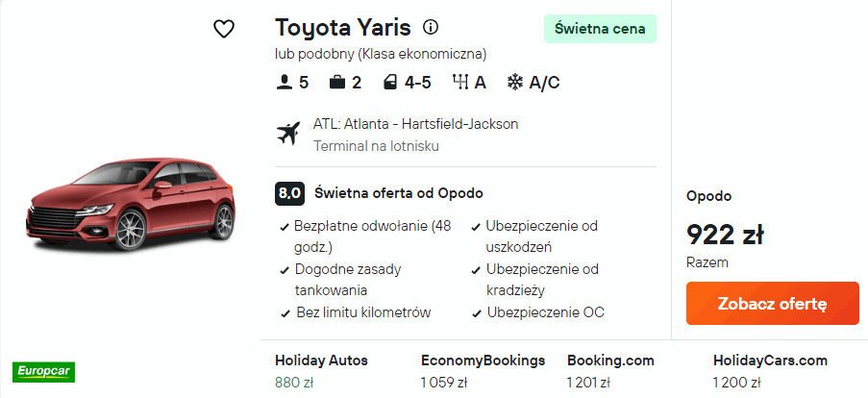Click the Toyota Yaris title

coord(343,27)
